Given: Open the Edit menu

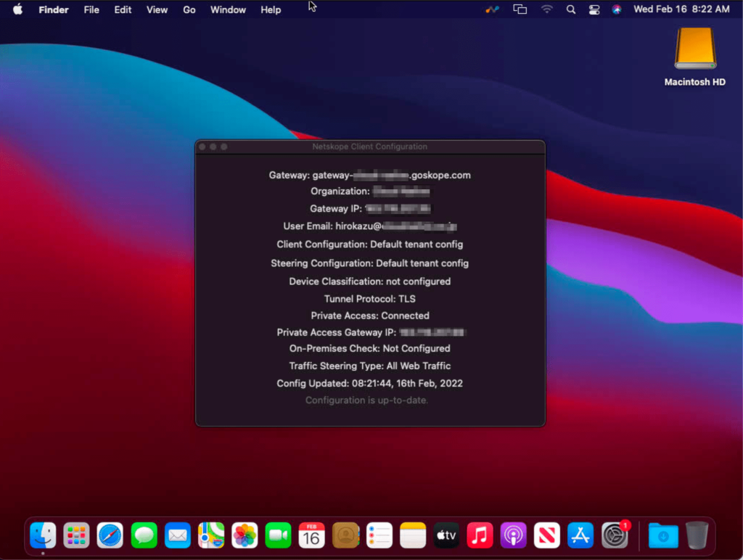Looking at the screenshot, I should coord(123,9).
